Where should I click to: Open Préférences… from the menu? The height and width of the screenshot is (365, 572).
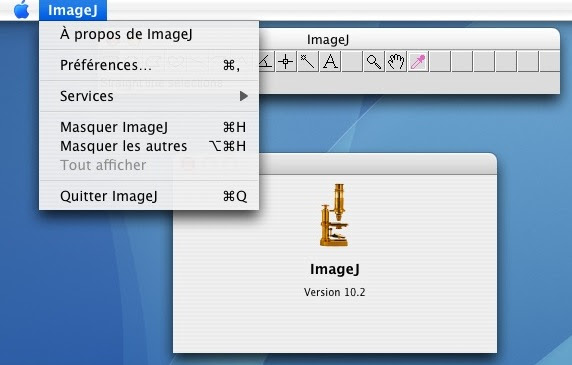pyautogui.click(x=149, y=65)
